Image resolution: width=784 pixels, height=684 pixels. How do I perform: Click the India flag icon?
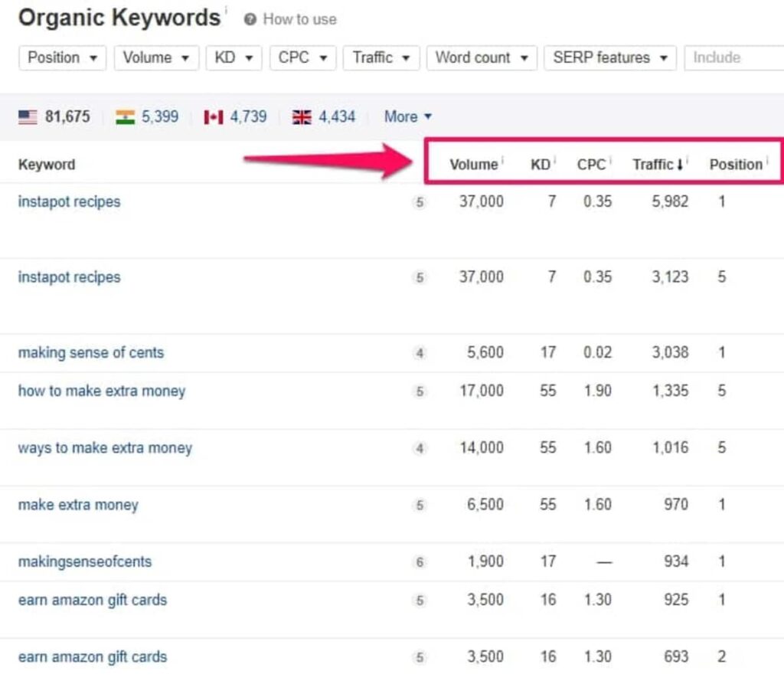125,117
